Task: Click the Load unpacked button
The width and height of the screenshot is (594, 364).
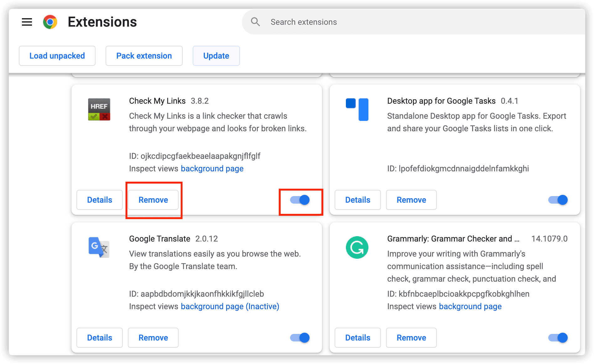Action: click(57, 56)
